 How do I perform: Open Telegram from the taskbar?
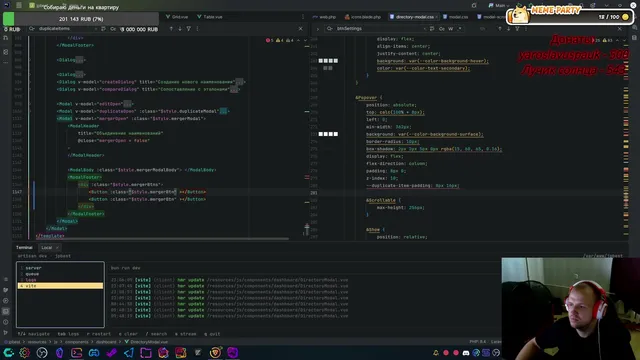click(x=129, y=353)
